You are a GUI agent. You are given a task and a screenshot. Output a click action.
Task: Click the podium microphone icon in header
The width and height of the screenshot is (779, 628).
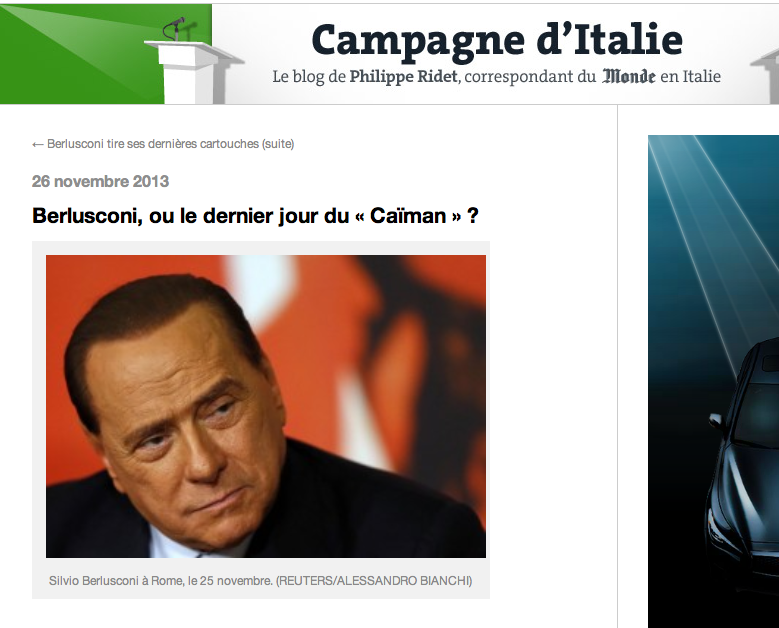174,29
